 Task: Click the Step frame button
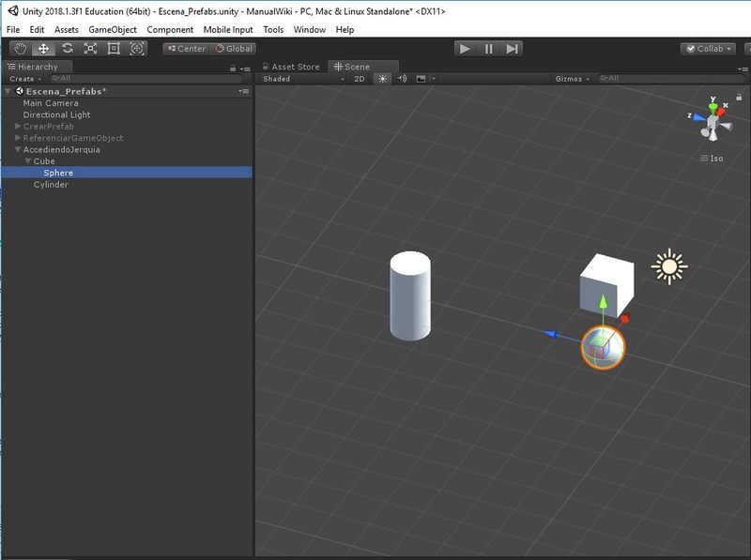tap(512, 49)
